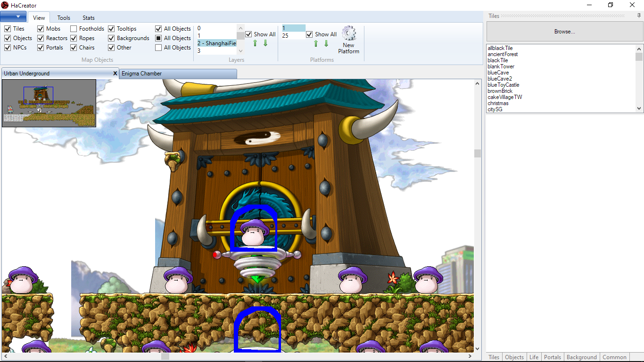Open the bottom Portals panel tab

pos(553,357)
